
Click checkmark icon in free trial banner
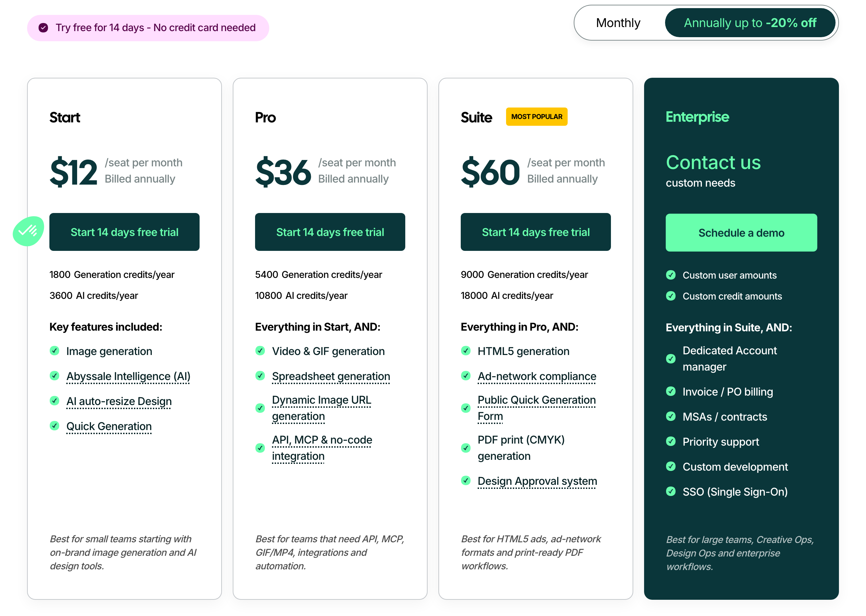pos(43,28)
